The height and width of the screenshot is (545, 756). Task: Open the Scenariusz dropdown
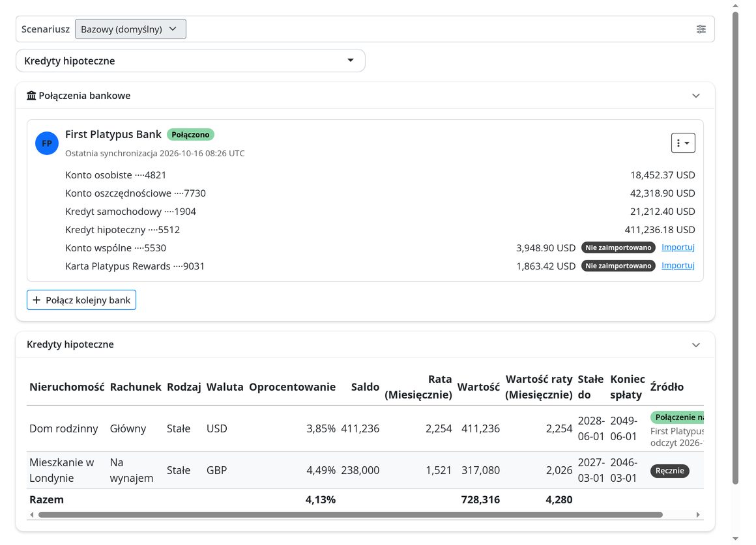130,29
